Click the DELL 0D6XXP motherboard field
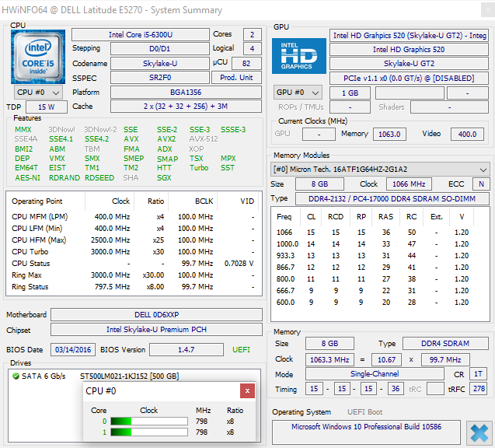 click(157, 315)
